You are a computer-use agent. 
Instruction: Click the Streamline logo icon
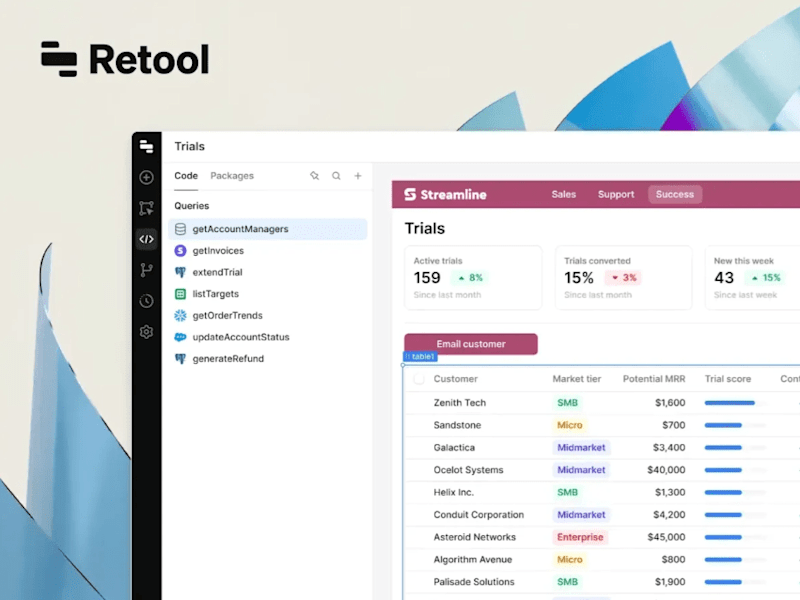[410, 194]
